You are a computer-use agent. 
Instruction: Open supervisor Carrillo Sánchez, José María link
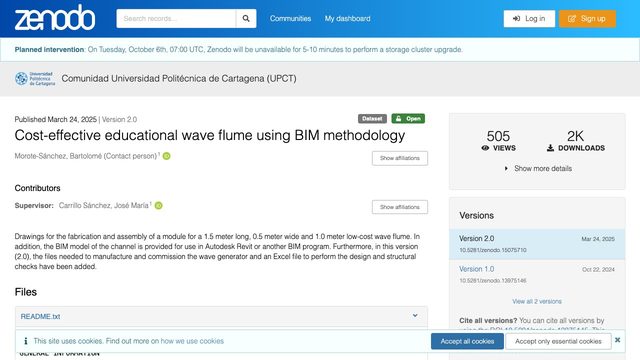coord(103,205)
